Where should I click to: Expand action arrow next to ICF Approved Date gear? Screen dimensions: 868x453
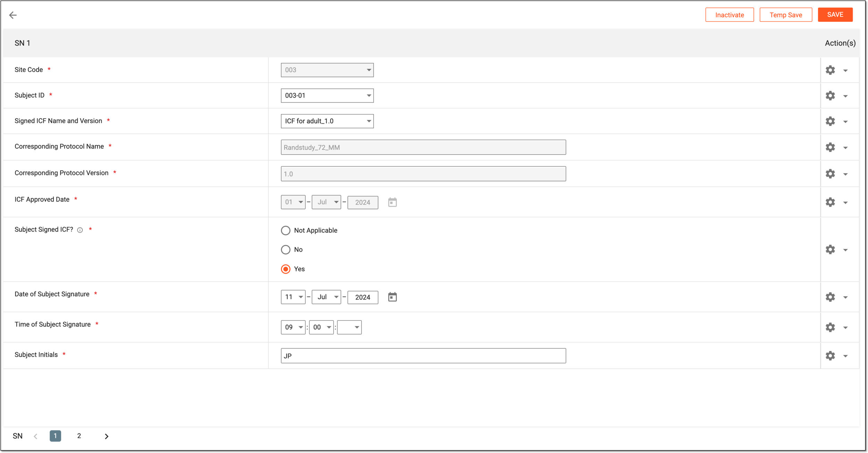845,203
